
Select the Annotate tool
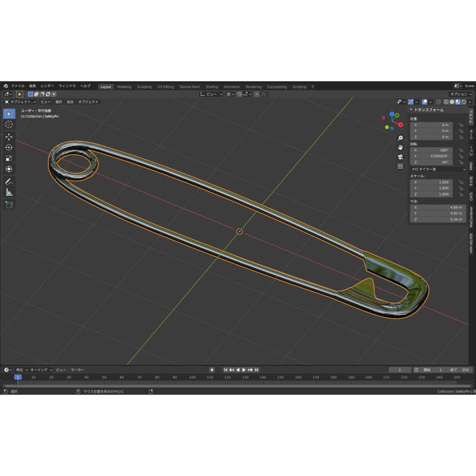pyautogui.click(x=9, y=182)
